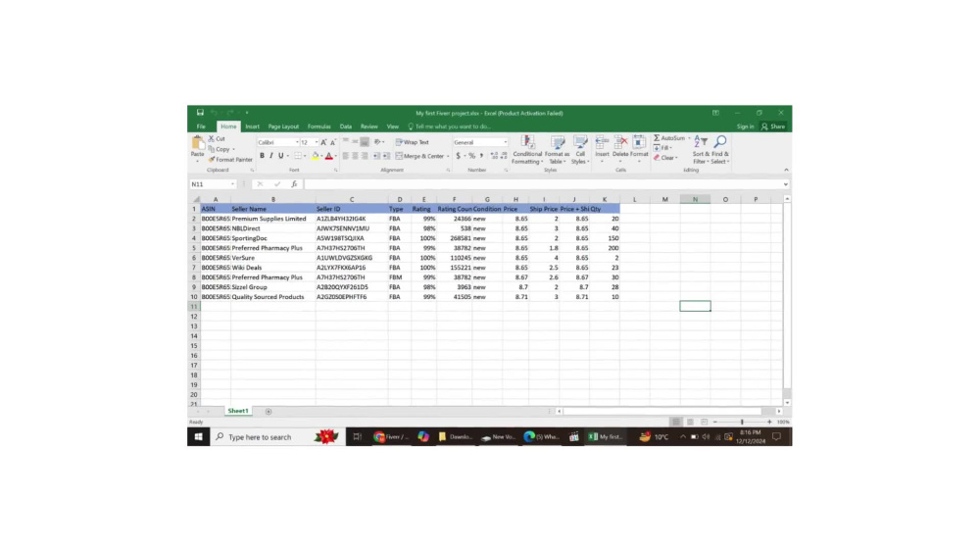Apply the red Font Color
Screen dimensions: 980x552
click(x=328, y=156)
